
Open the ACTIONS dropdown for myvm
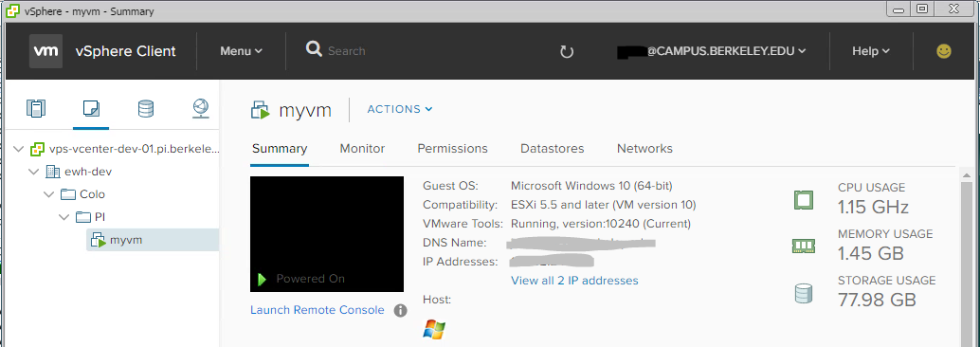[x=400, y=109]
